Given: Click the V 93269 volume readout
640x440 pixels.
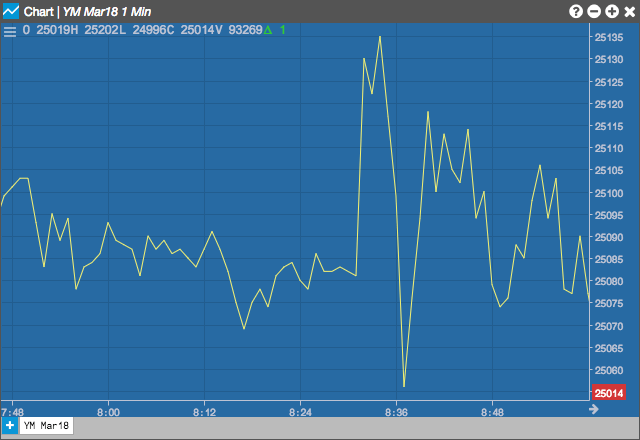Looking at the screenshot, I should coord(238,30).
